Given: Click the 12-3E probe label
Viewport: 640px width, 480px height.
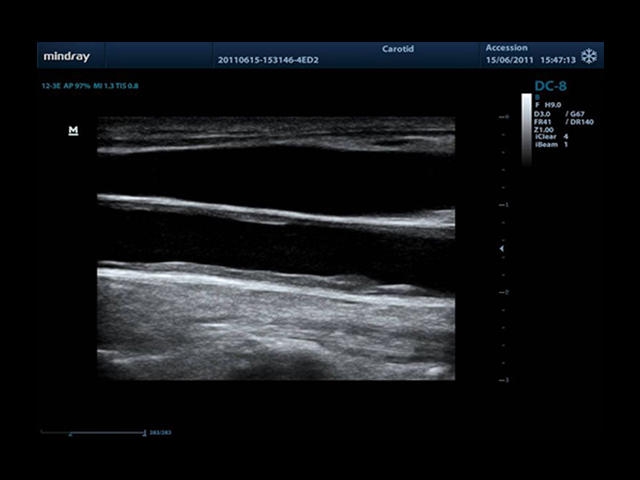Looking at the screenshot, I should 52,87.
